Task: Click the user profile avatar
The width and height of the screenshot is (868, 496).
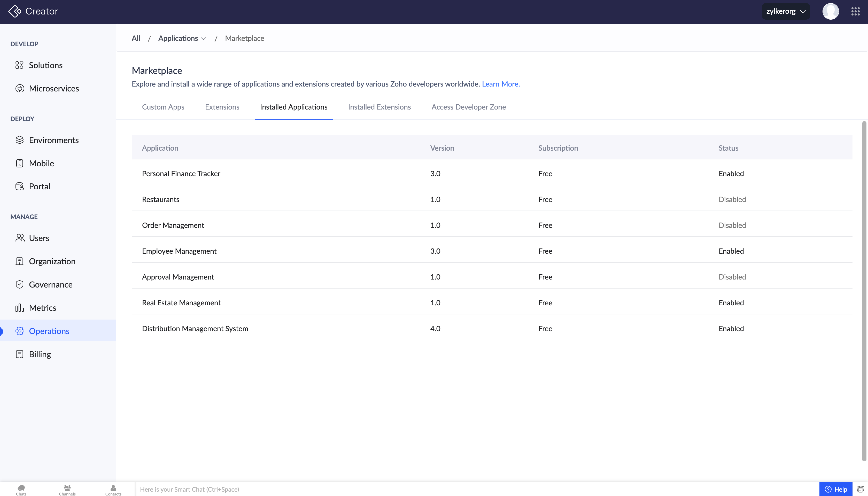Action: 831,11
